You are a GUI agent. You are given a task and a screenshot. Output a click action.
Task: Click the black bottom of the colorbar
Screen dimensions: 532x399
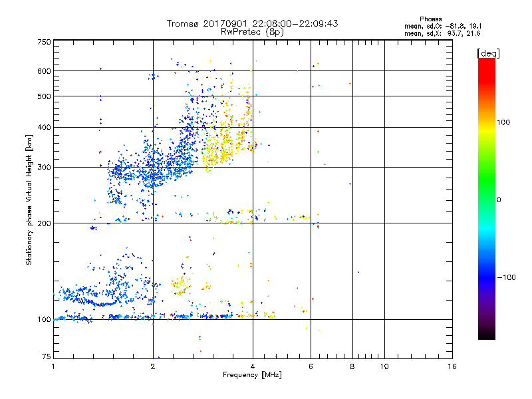pos(487,334)
